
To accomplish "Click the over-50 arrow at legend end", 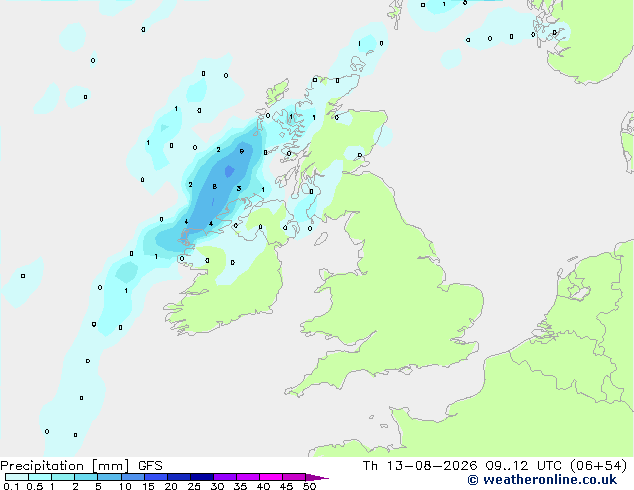I will point(317,477).
